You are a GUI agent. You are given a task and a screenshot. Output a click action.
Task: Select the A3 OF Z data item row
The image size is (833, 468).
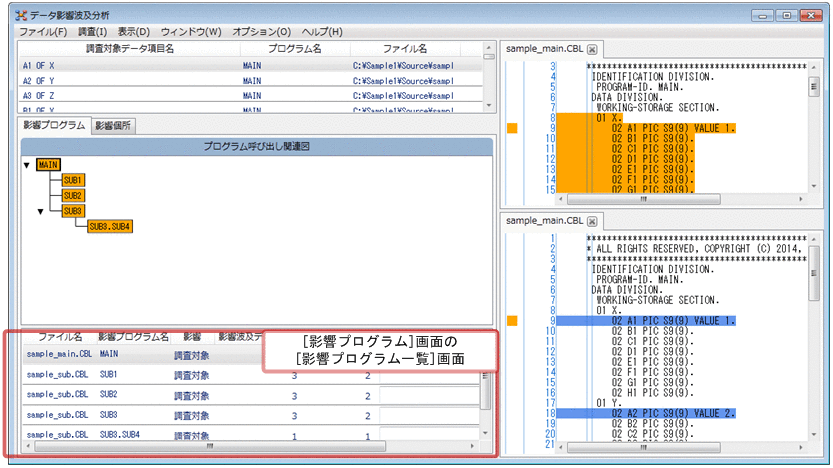pyautogui.click(x=250, y=96)
